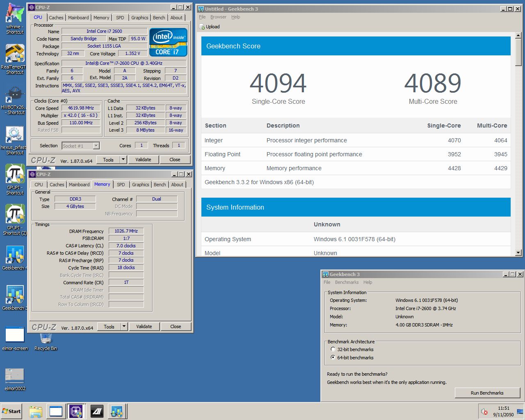Open About tab in lower CPU-Z window

pos(177,185)
